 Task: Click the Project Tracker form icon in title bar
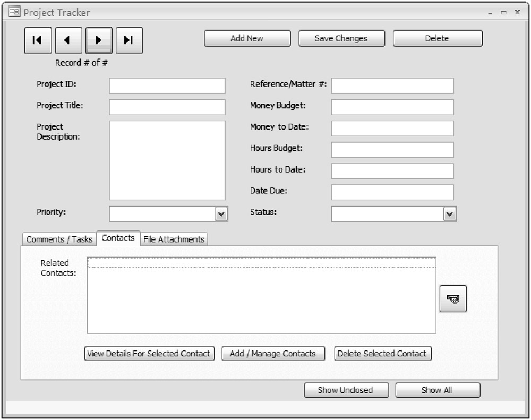[14, 12]
